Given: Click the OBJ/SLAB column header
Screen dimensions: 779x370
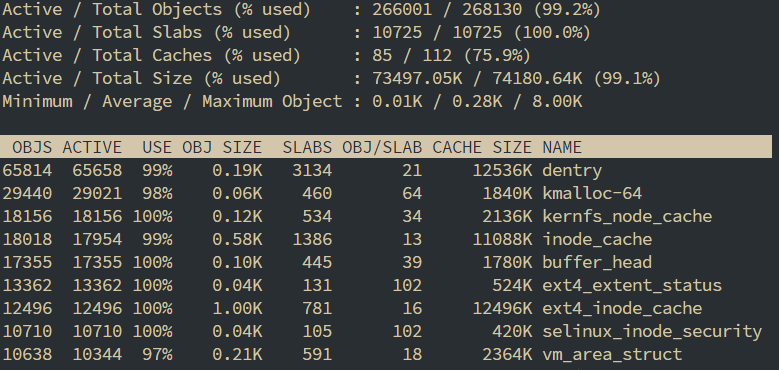Looking at the screenshot, I should (x=382, y=147).
